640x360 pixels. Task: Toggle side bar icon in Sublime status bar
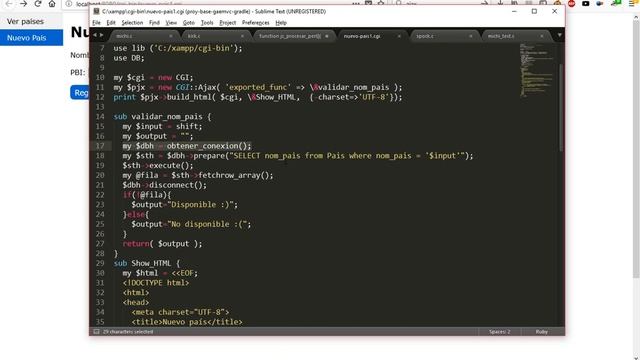click(x=96, y=332)
